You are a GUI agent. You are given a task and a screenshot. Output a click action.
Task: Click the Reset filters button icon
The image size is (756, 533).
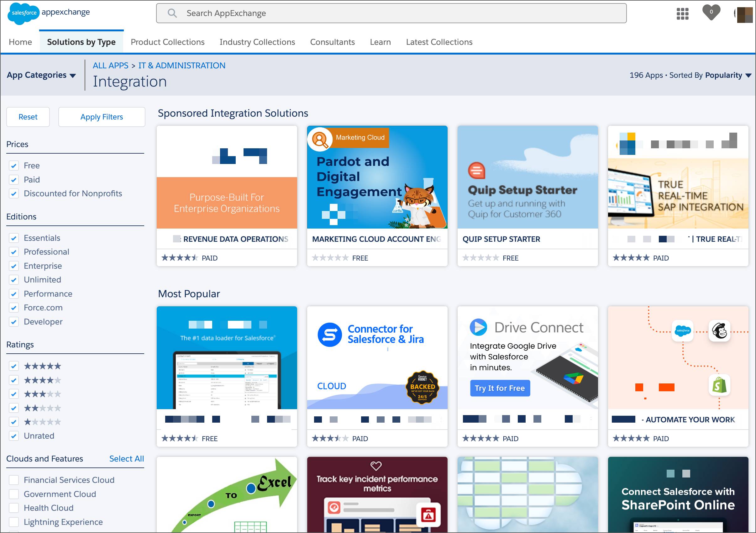[x=27, y=117]
